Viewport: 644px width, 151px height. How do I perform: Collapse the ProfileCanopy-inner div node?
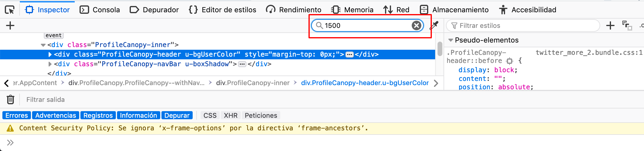43,45
